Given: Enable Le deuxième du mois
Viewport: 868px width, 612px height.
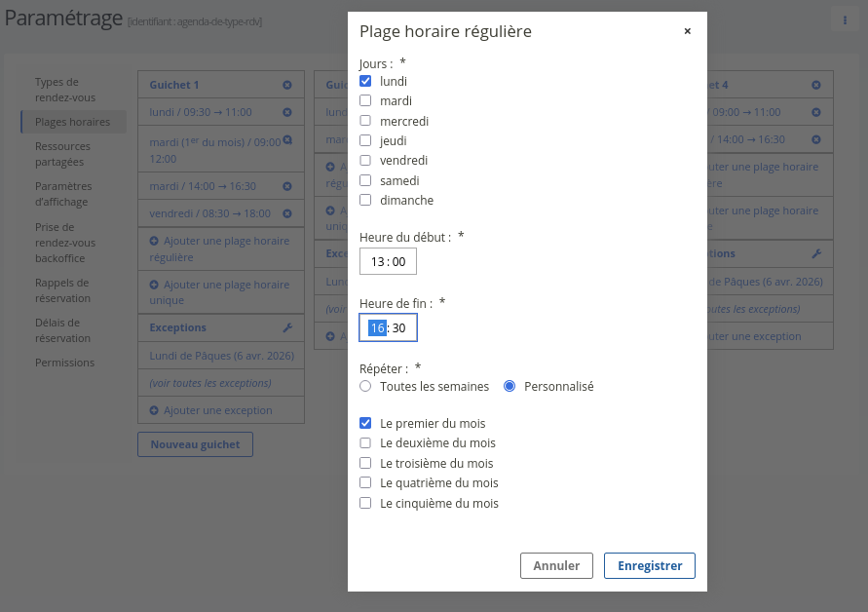Looking at the screenshot, I should point(365,443).
